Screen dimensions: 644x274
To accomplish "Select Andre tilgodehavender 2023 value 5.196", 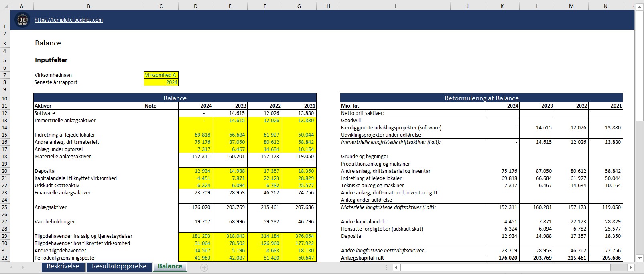I will pos(230,251).
